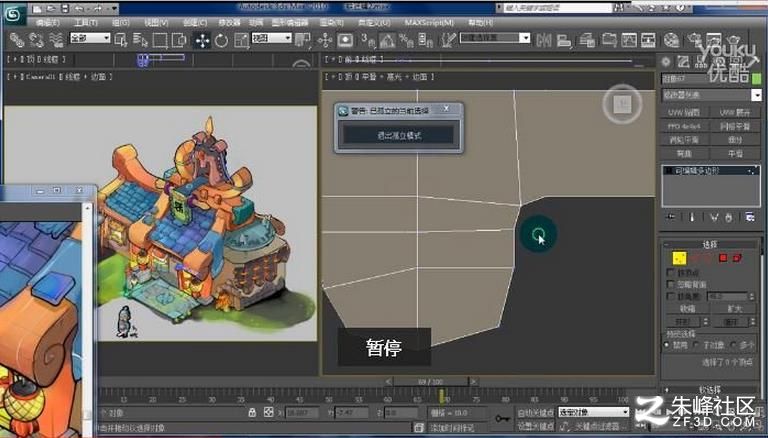Viewport: 768px width, 438px height.
Task: Click the 3ds Max application logo button
Action: click(13, 13)
